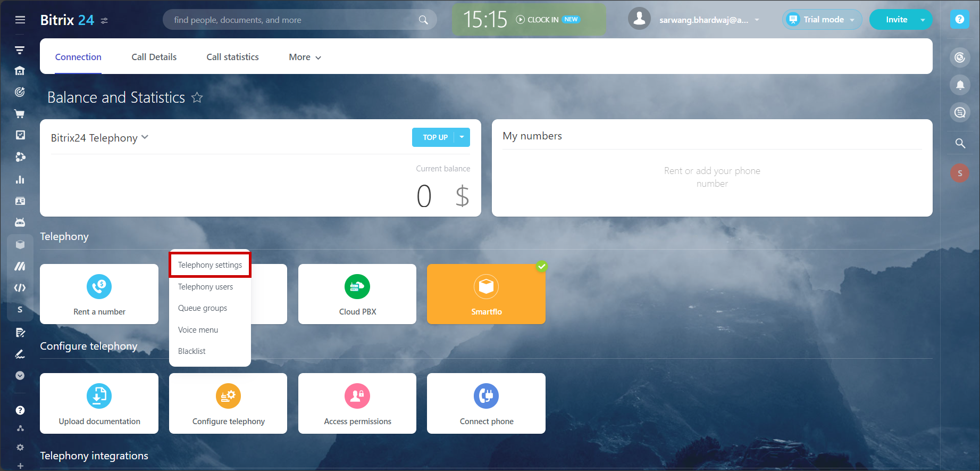
Task: Expand more sidebar items chevron circle
Action: point(20,376)
